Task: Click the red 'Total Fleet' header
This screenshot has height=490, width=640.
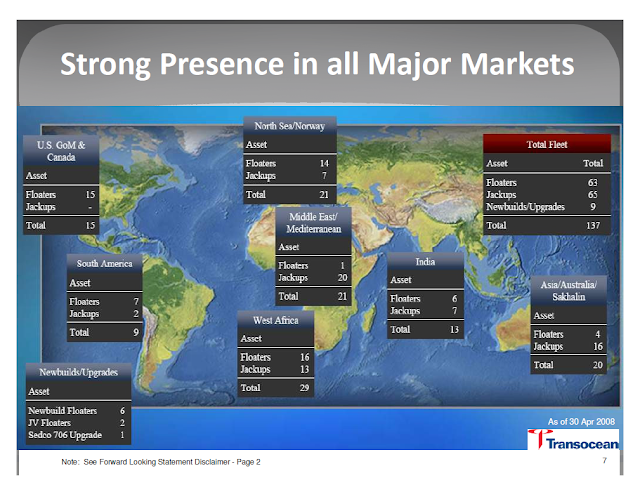Action: pyautogui.click(x=547, y=144)
